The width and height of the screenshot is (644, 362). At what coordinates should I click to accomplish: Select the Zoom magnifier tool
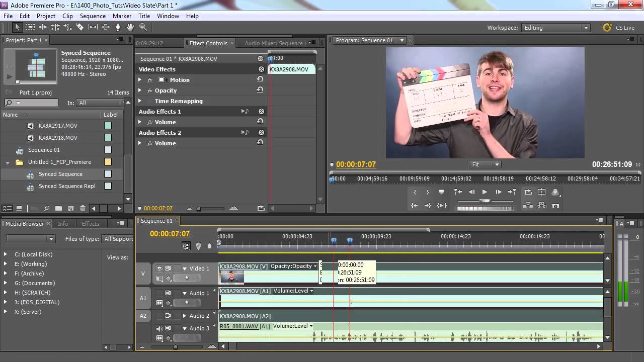click(143, 27)
